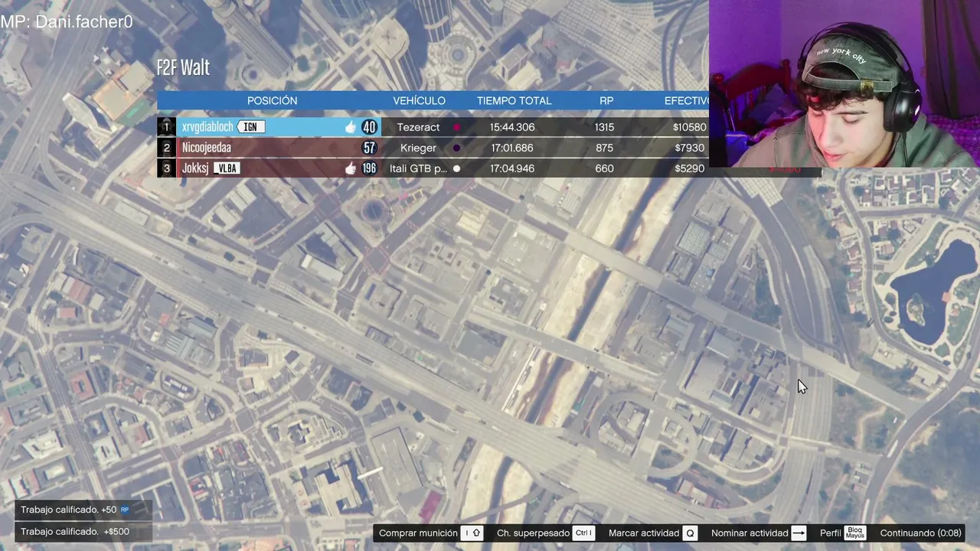980x551 pixels.
Task: Click cash reward $7930
Action: 690,148
